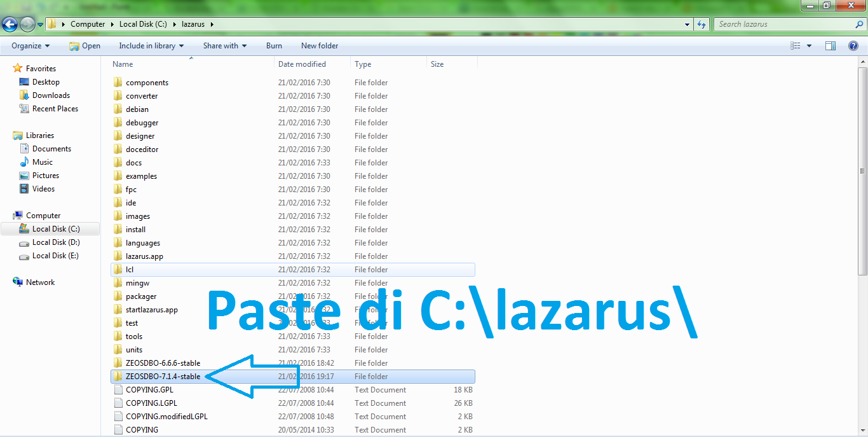
Task: Open Recent Places in navigation pane
Action: pyautogui.click(x=55, y=109)
